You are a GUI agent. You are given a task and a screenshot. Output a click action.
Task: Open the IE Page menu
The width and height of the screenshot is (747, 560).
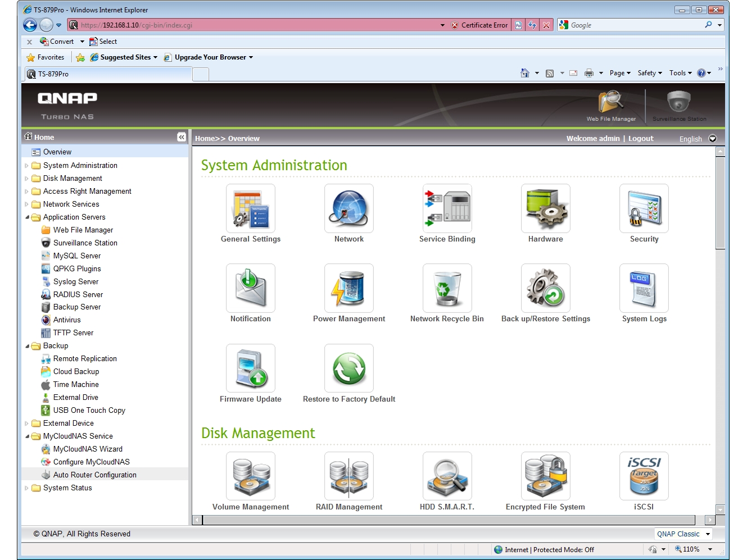(620, 73)
